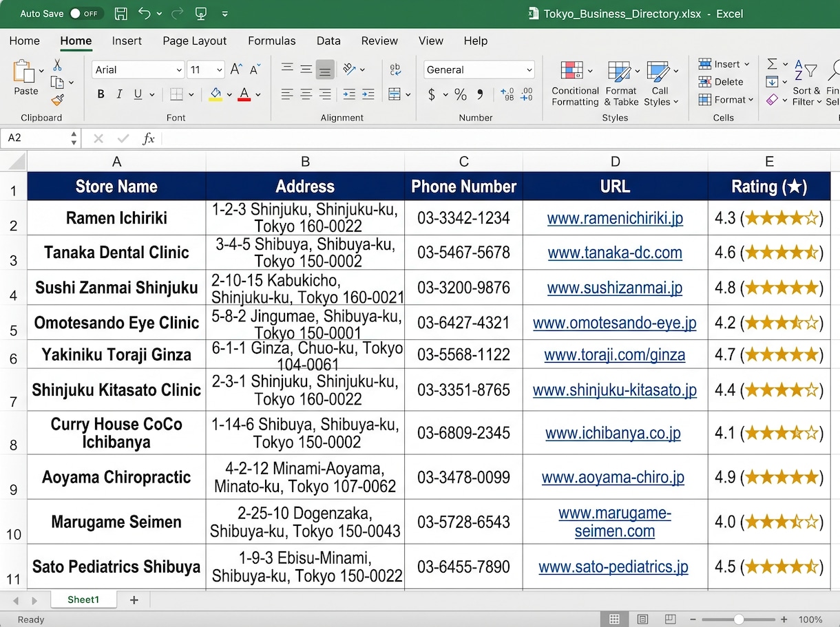Decrease font size with the smaller A

(255, 70)
